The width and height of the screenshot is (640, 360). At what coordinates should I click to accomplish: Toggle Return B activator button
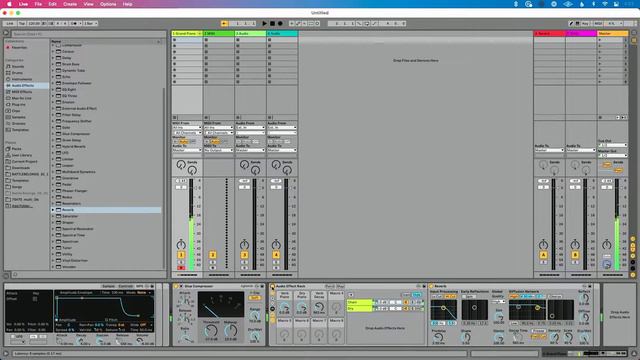tap(575, 255)
